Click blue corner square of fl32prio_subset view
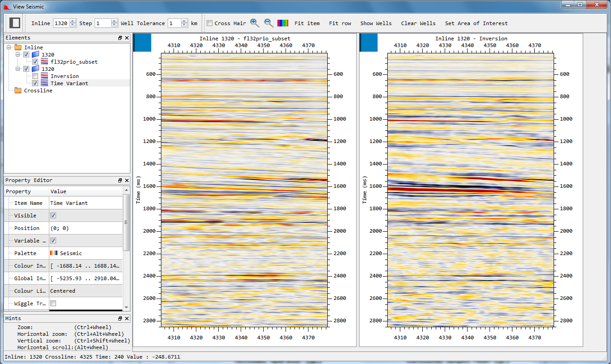This screenshot has height=364, width=611. tap(143, 43)
